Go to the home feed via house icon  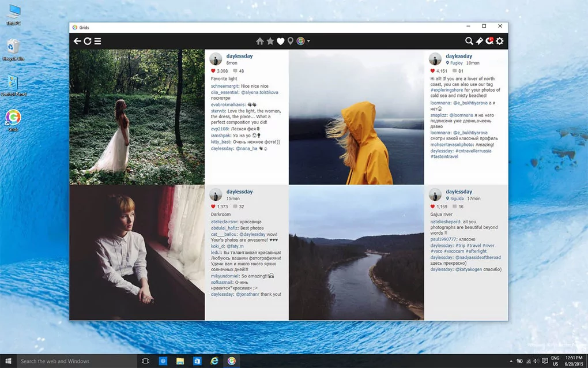click(260, 41)
